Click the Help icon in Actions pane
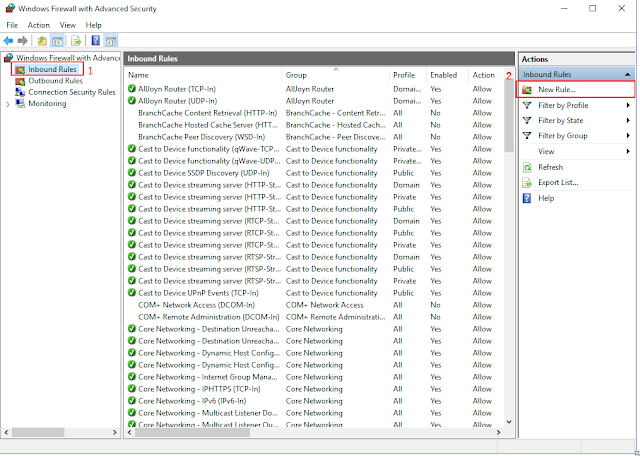Viewport: 640px width, 456px height. [x=527, y=198]
